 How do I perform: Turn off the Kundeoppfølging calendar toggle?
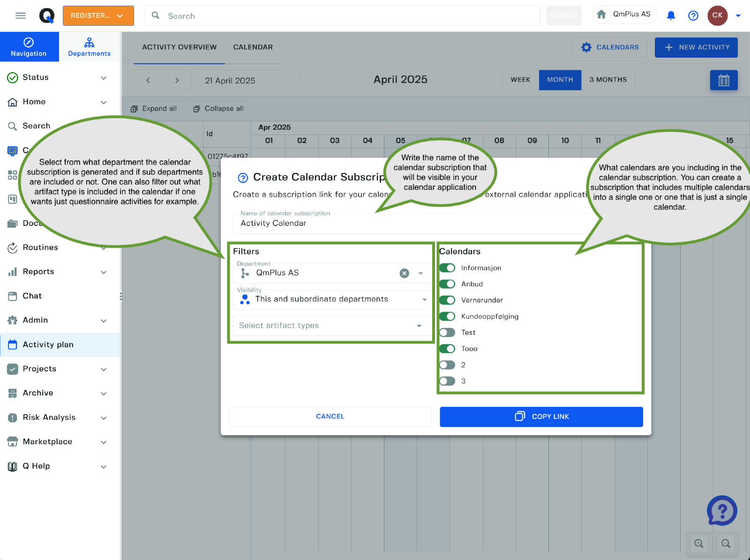point(447,316)
